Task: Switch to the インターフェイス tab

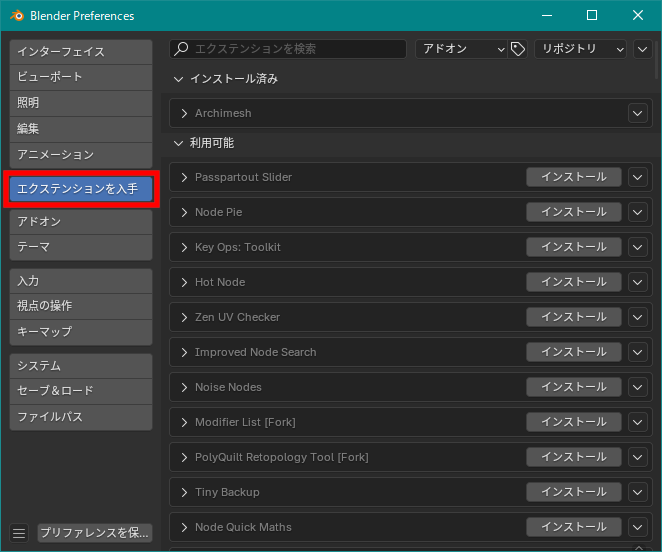Action: (x=81, y=52)
